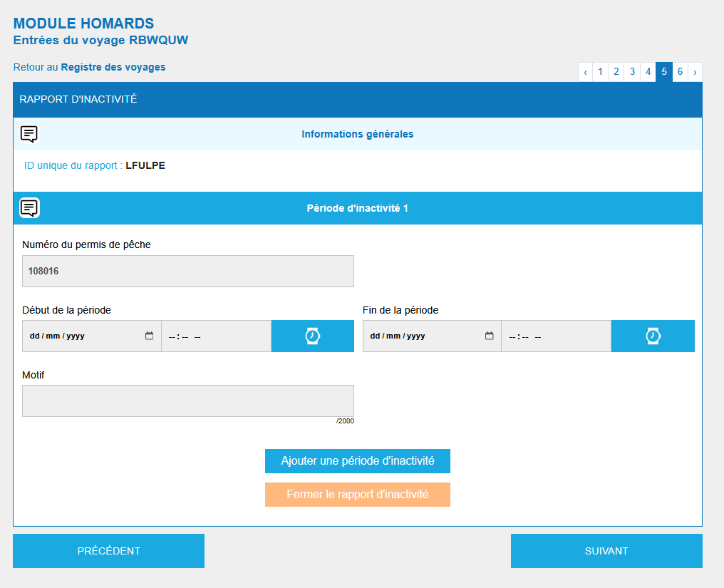
Task: Click the PRÉCÉDENT button
Action: coord(108,551)
